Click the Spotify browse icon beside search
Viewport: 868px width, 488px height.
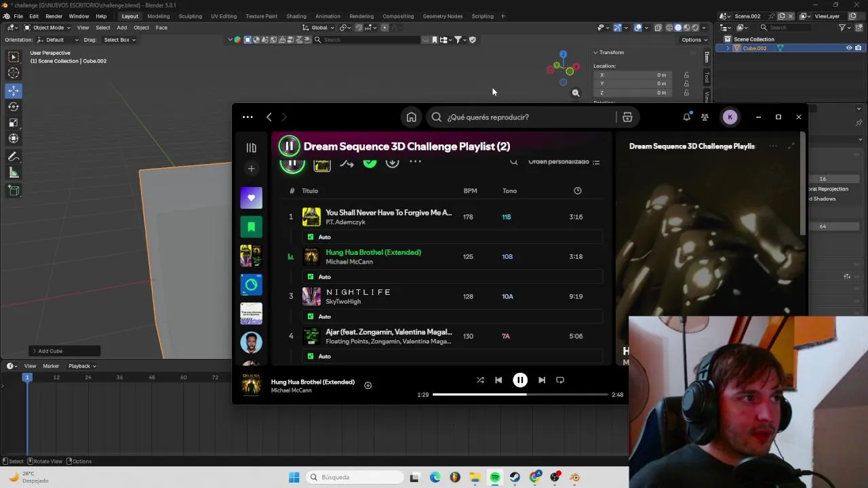(x=627, y=117)
